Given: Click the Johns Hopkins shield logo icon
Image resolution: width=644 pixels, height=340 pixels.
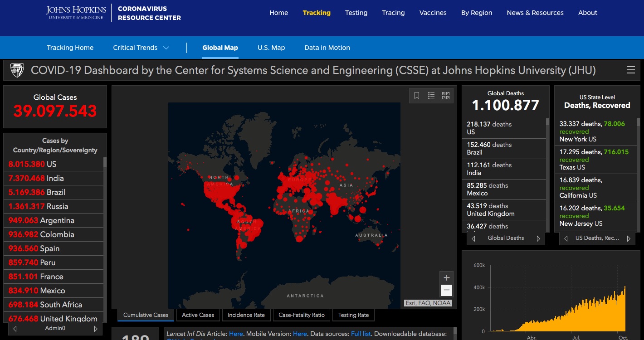Looking at the screenshot, I should (x=17, y=70).
